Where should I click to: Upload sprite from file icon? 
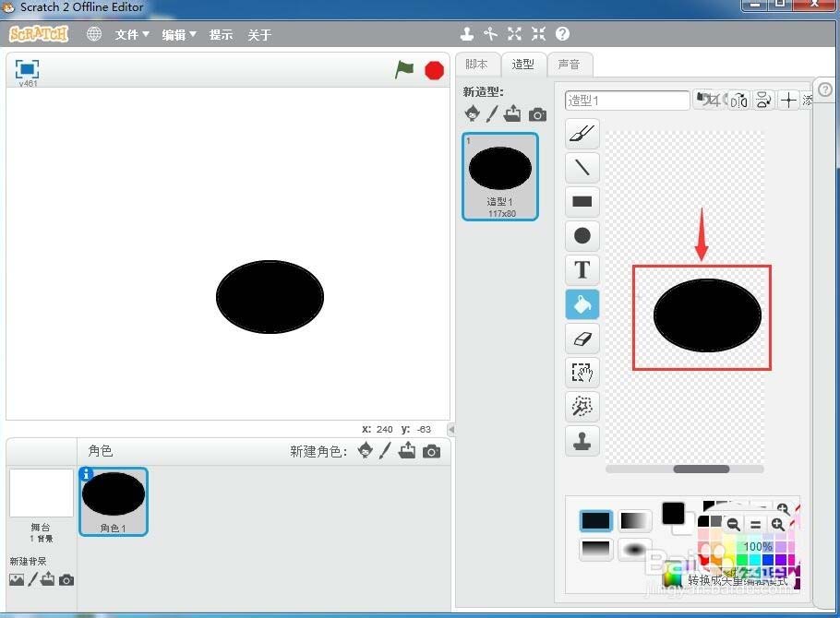(x=407, y=450)
